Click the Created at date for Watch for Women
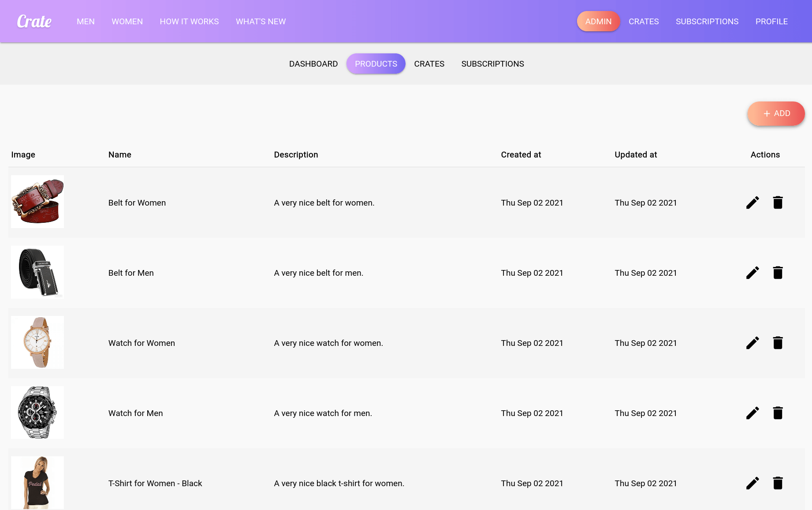Viewport: 812px width, 510px height. pyautogui.click(x=532, y=343)
